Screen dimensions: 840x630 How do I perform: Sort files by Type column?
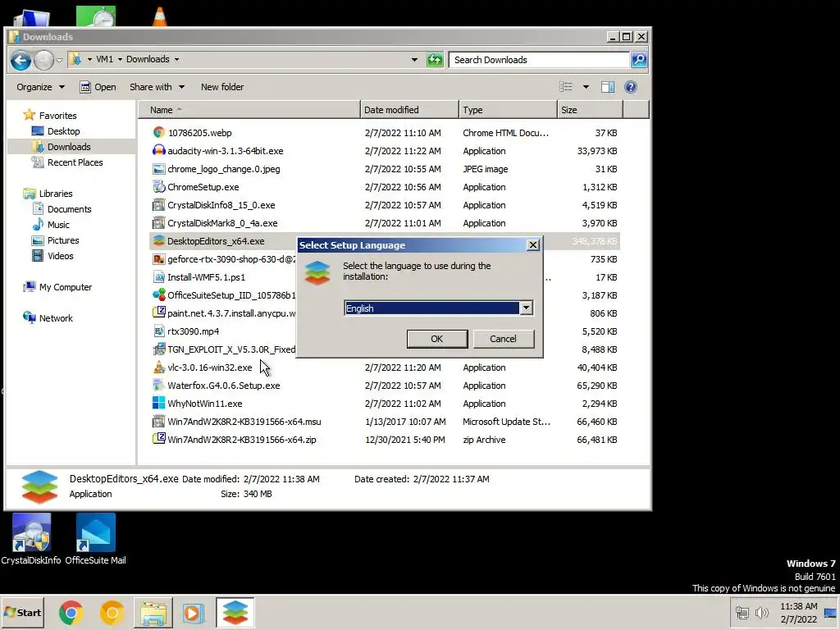tap(508, 110)
